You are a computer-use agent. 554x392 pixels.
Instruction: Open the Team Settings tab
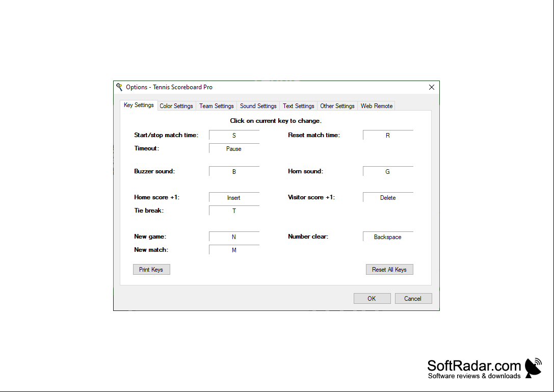click(x=216, y=106)
